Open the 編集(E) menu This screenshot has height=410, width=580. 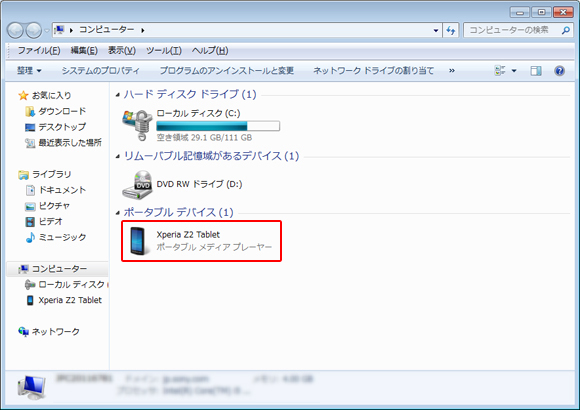[84, 50]
